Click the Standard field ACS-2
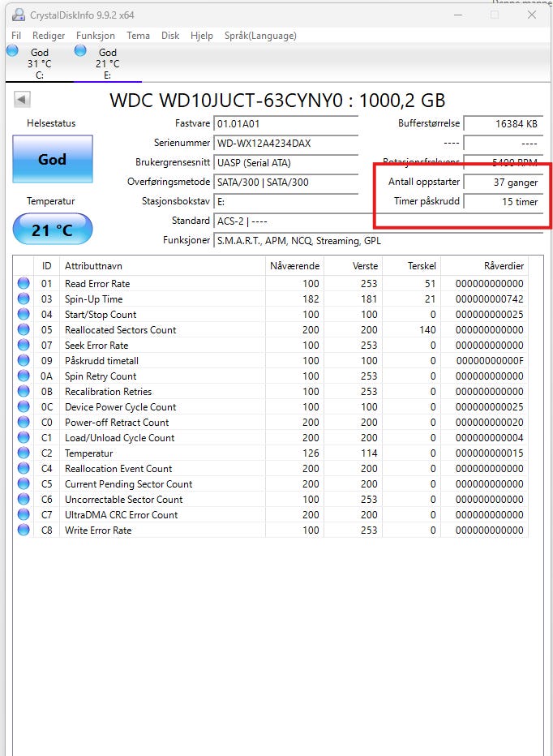This screenshot has width=553, height=756. click(x=378, y=221)
